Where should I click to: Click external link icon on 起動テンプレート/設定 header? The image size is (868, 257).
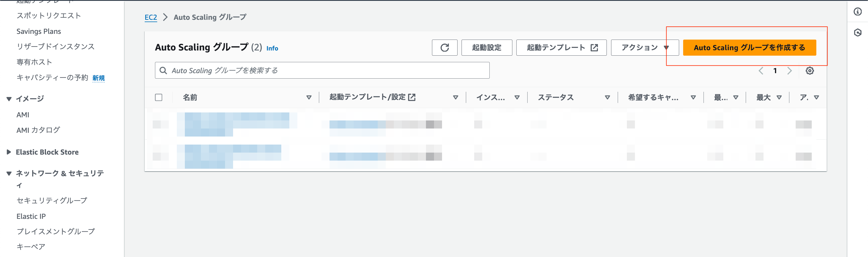[412, 97]
